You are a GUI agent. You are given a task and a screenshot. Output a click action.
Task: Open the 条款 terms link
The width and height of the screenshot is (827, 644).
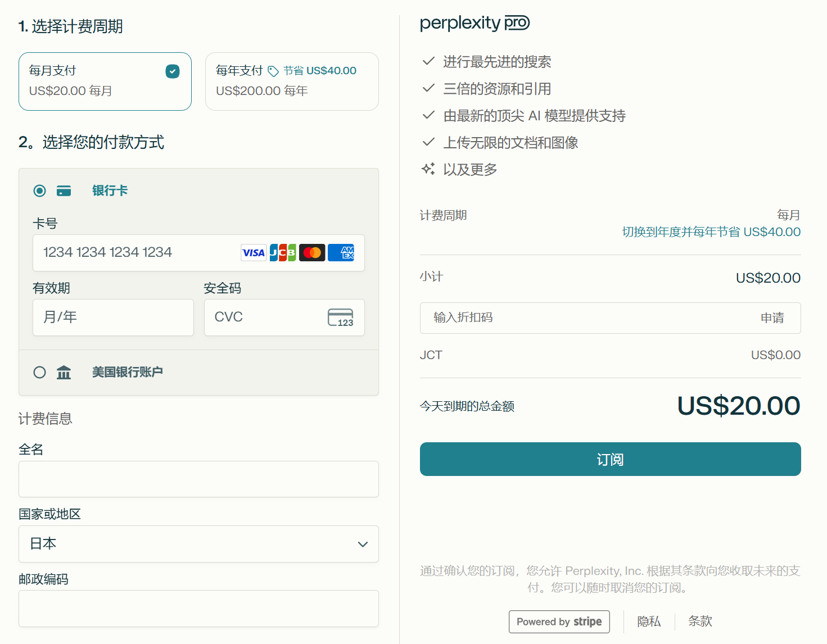tap(700, 622)
